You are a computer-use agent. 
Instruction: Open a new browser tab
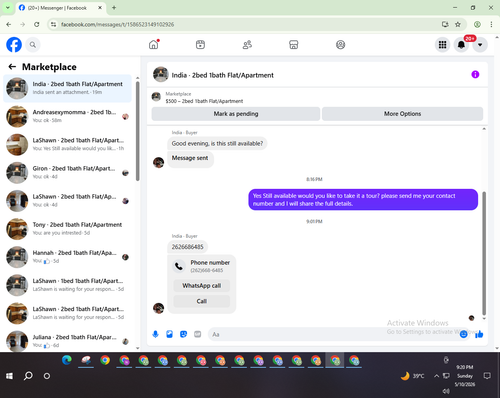(114, 8)
